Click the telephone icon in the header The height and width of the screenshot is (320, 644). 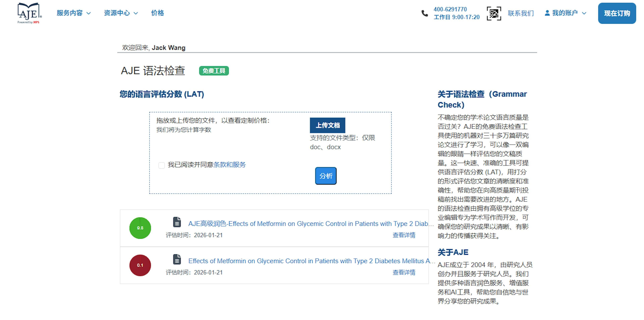click(424, 13)
